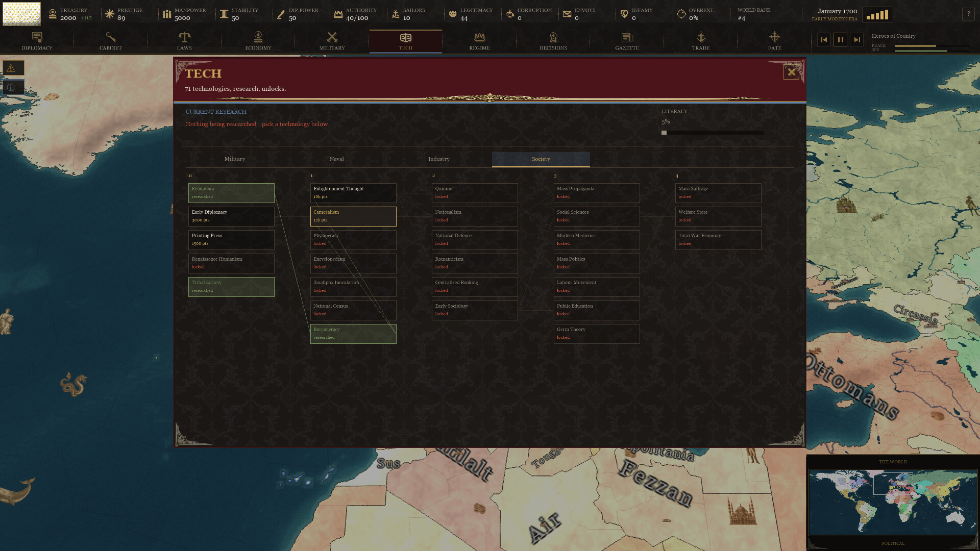
Task: Select the researched Feudalism technology
Action: pyautogui.click(x=231, y=193)
